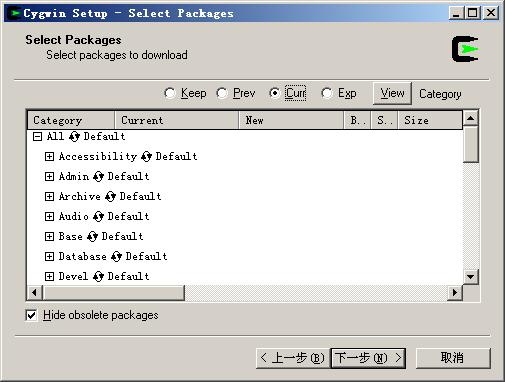505x382 pixels.
Task: Click the cycle icon next to Devel
Action: [x=98, y=276]
